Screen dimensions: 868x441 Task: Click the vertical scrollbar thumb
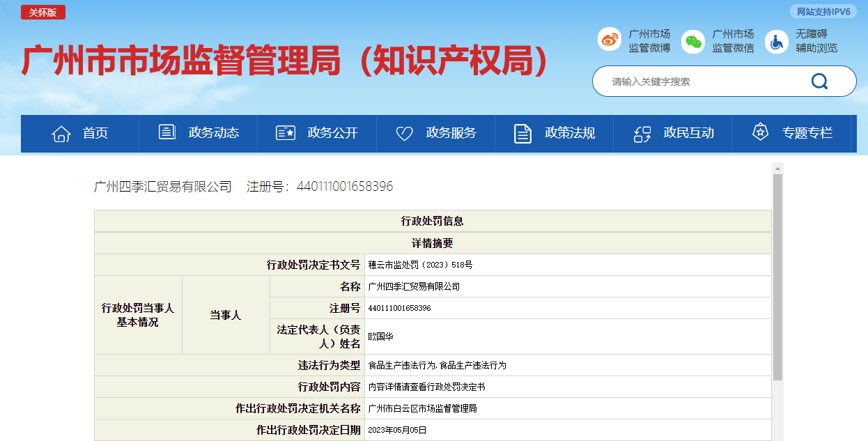tap(777, 277)
